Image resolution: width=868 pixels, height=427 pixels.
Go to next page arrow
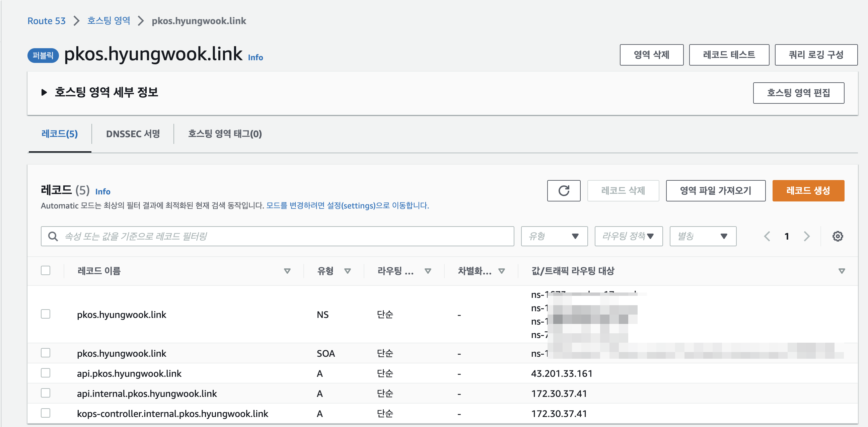click(x=806, y=236)
